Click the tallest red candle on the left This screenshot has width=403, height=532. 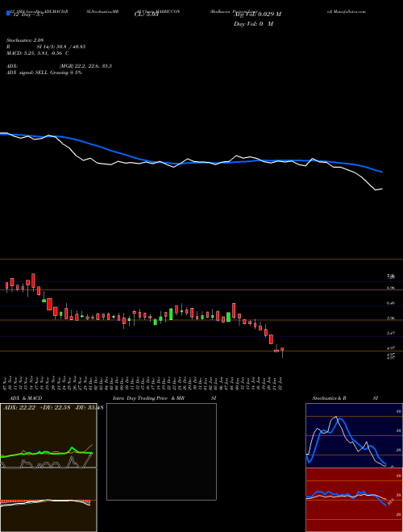click(x=33, y=281)
